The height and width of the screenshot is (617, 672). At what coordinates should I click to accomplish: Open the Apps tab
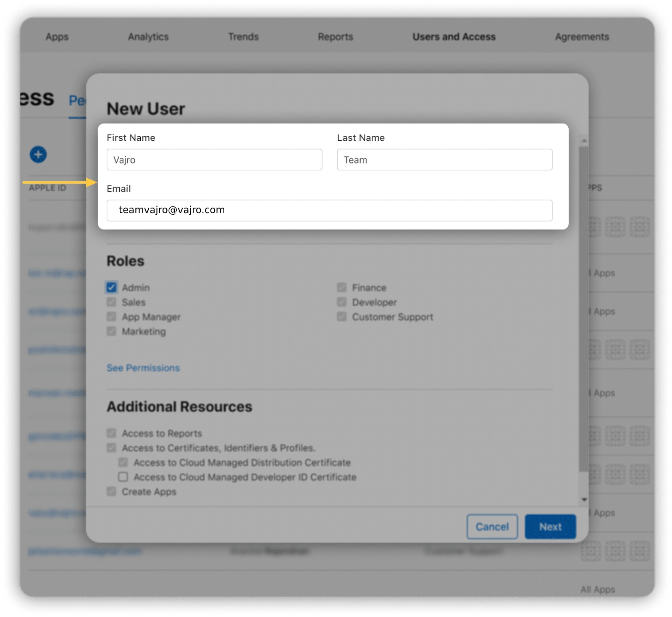(x=57, y=37)
